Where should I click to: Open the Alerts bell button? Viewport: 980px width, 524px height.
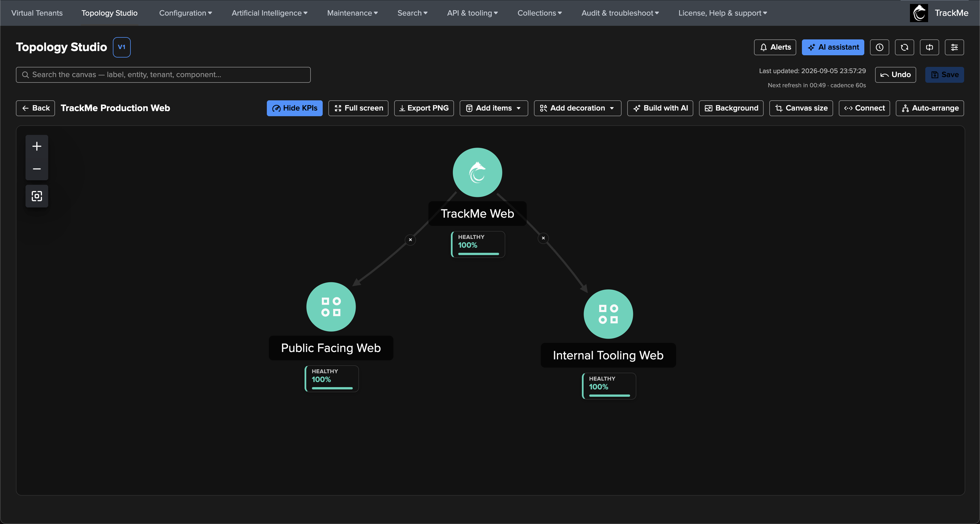click(x=775, y=47)
